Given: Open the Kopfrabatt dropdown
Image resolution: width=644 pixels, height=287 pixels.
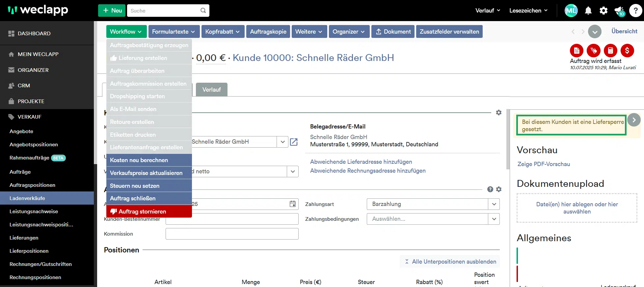Looking at the screenshot, I should pos(223,32).
